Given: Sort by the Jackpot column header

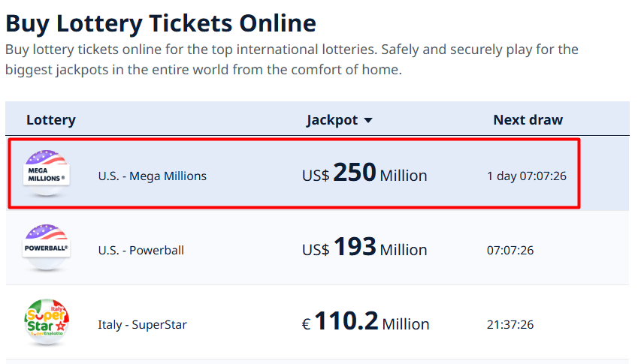Looking at the screenshot, I should [332, 120].
